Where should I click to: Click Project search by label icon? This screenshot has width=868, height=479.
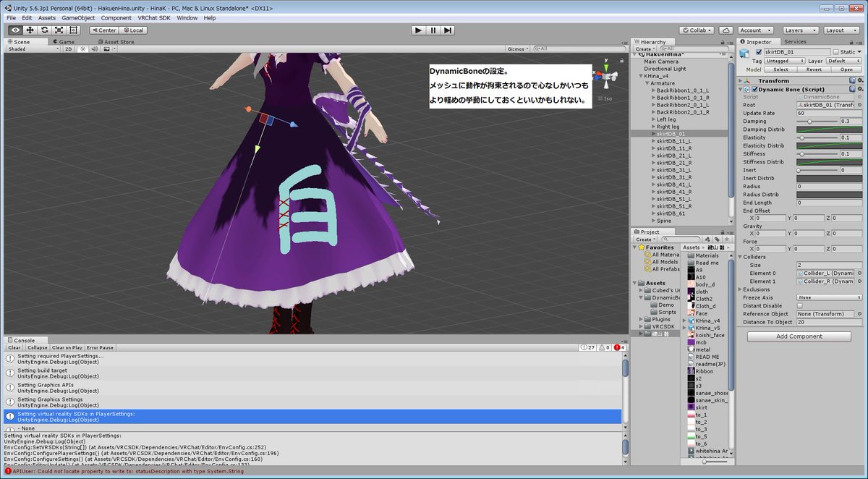coord(718,239)
